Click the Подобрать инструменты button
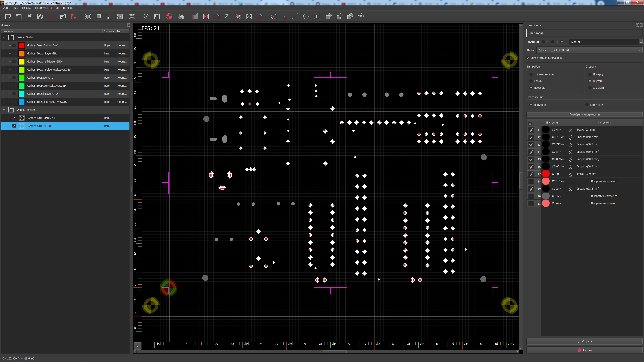644x362 pixels. [x=584, y=114]
